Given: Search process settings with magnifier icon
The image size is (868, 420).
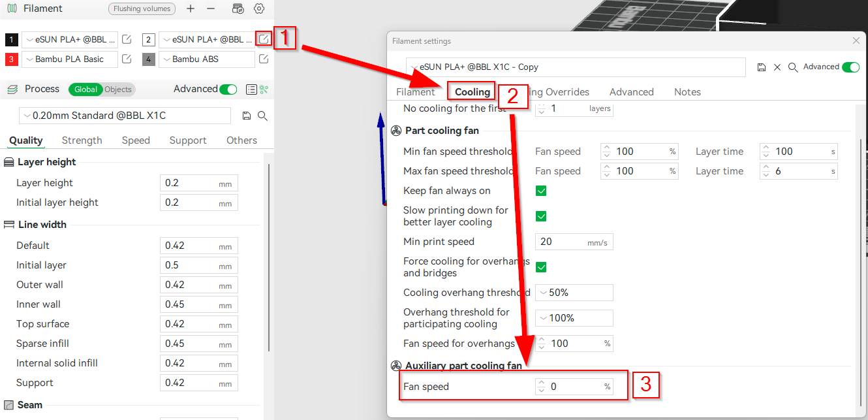Looking at the screenshot, I should [262, 116].
